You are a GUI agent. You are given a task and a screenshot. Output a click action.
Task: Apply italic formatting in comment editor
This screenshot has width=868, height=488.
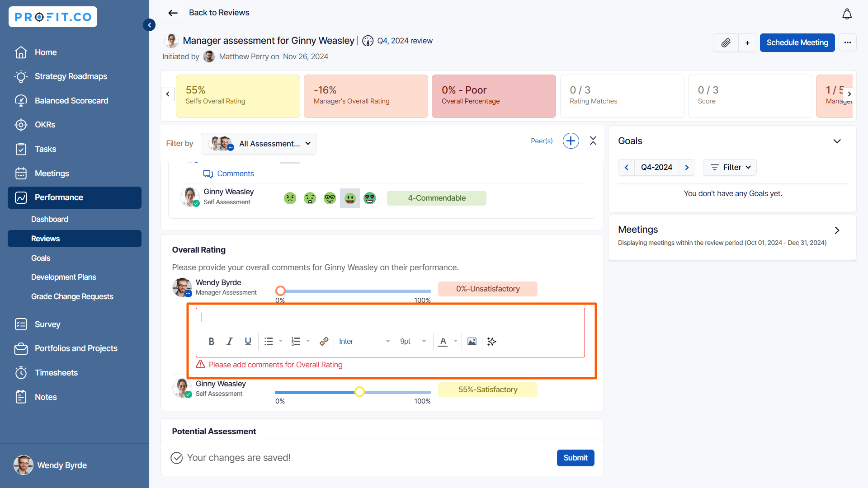(x=230, y=342)
